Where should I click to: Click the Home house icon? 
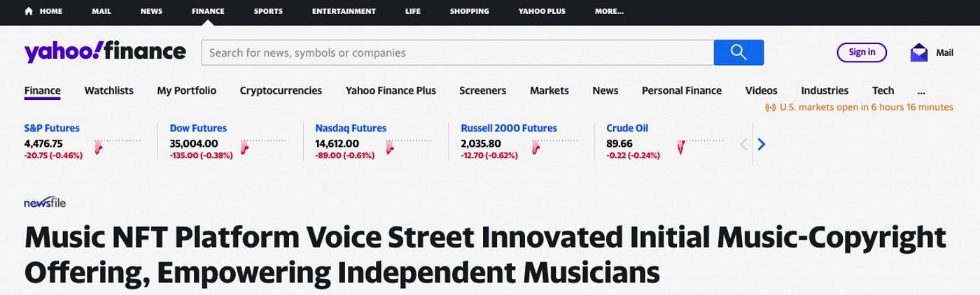pyautogui.click(x=28, y=11)
